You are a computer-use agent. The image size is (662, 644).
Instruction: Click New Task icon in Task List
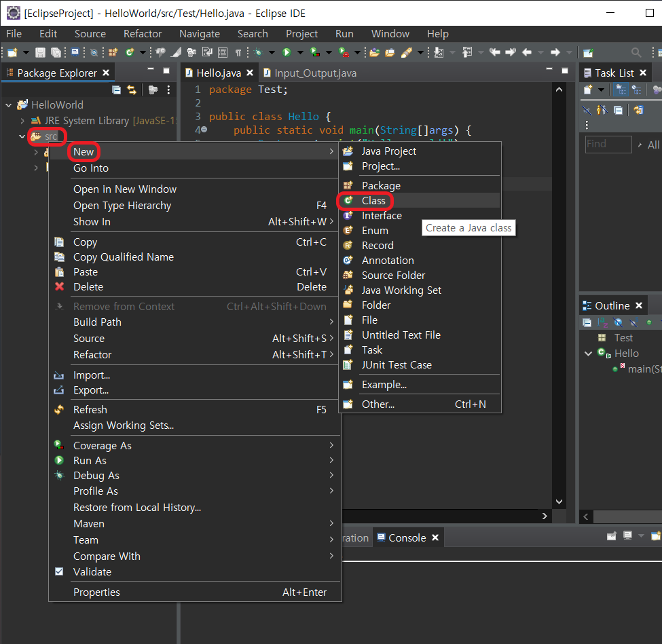(x=588, y=90)
